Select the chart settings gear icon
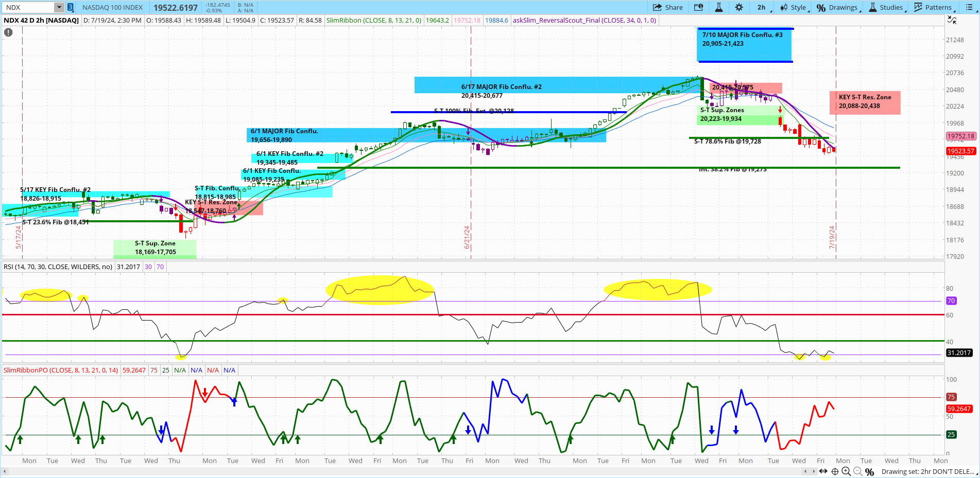 tap(739, 7)
